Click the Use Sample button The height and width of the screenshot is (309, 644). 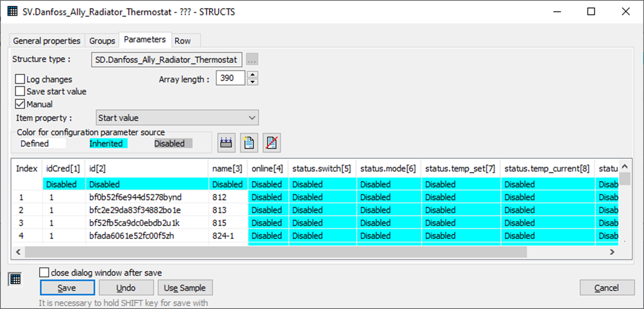pos(185,288)
